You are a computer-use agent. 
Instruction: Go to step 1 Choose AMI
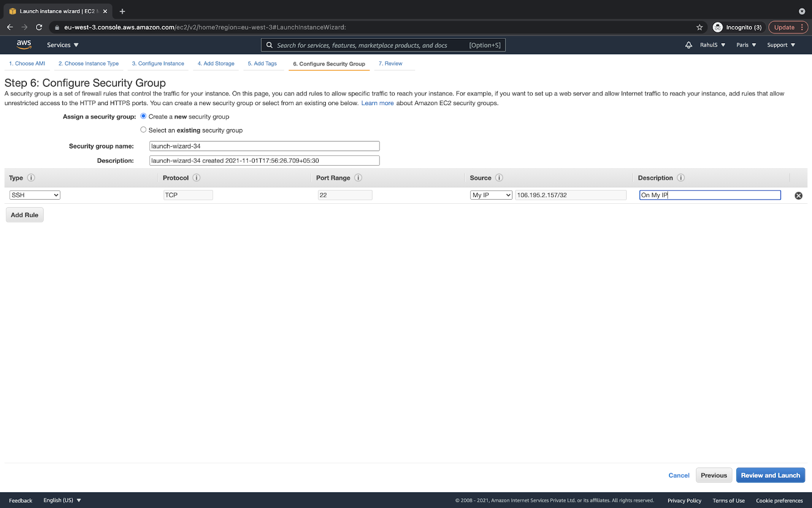[27, 63]
